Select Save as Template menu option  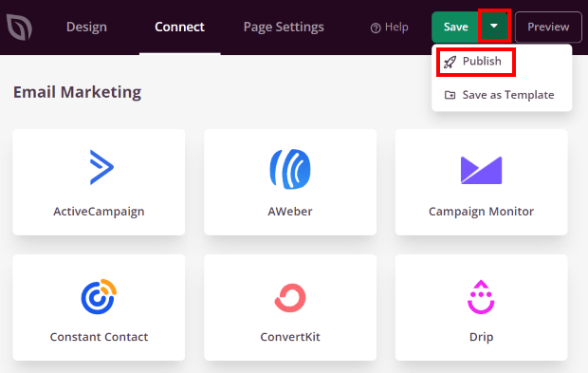click(x=502, y=95)
